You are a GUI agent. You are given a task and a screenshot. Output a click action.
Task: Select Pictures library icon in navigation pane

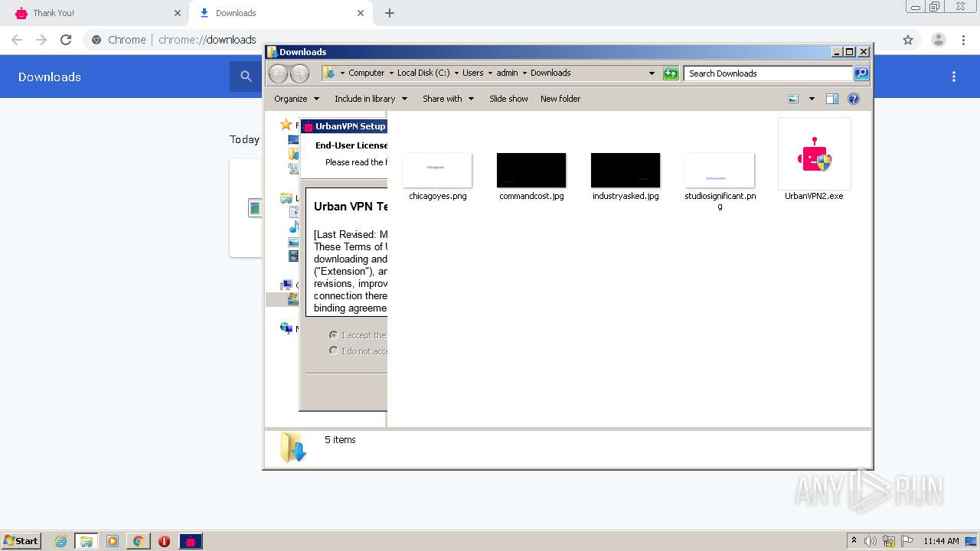293,242
